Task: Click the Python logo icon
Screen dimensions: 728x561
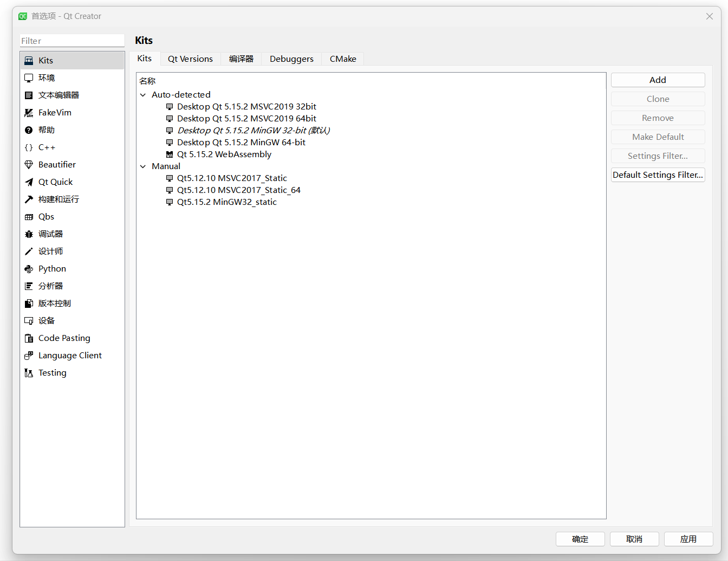Action: point(29,269)
